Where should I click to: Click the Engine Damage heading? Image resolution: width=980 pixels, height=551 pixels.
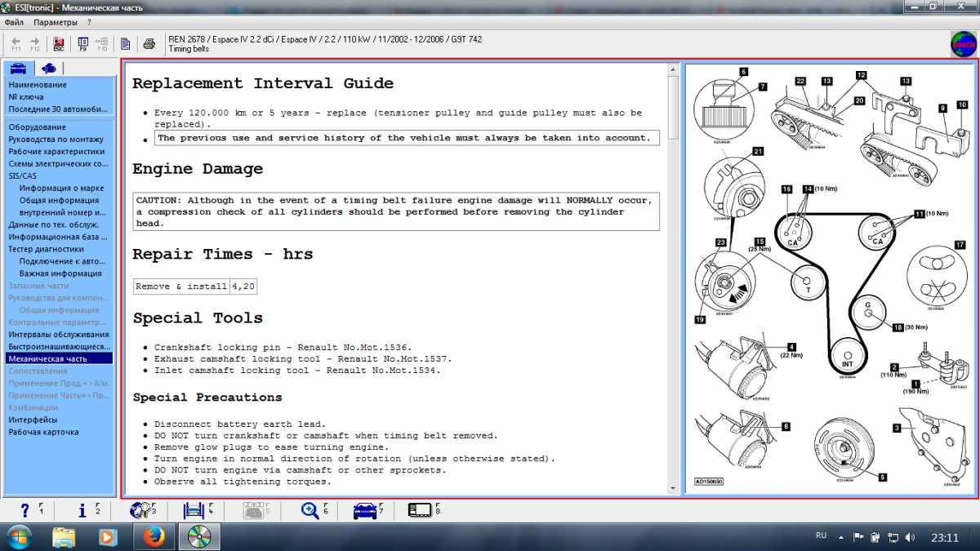198,169
